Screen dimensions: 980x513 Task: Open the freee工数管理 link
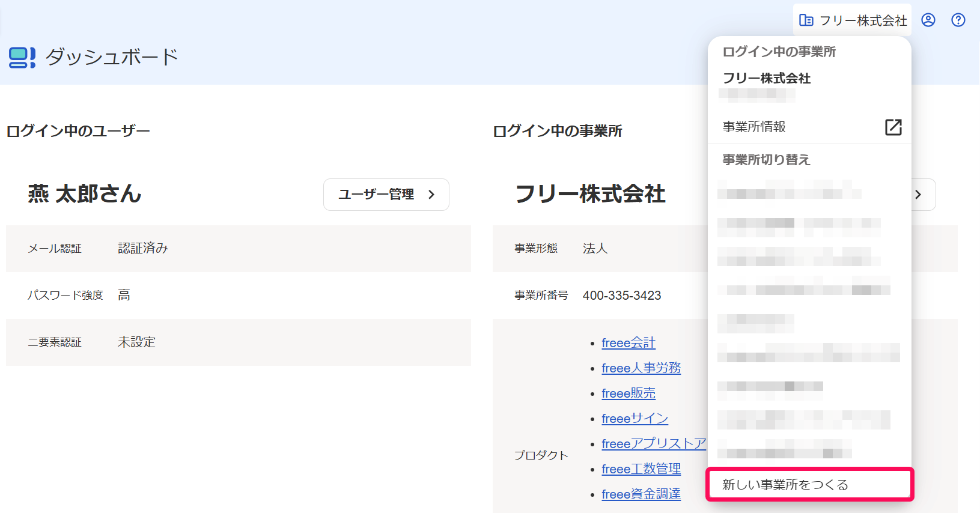[x=641, y=469]
